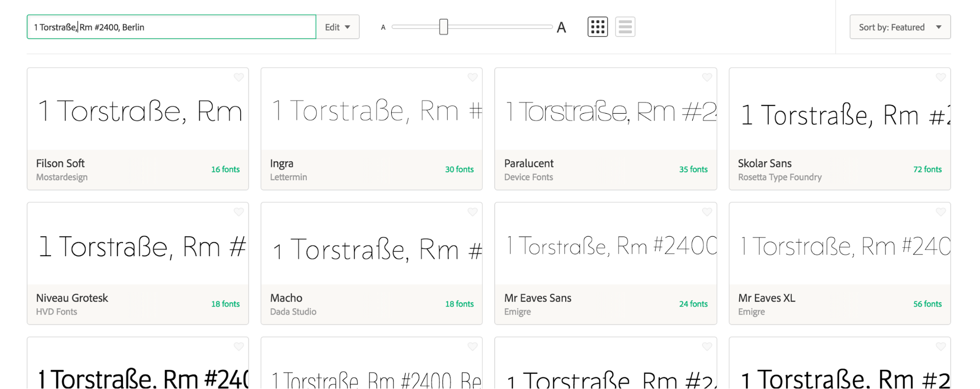Click the 56 fonts count
This screenshot has width=980, height=389.
point(928,304)
